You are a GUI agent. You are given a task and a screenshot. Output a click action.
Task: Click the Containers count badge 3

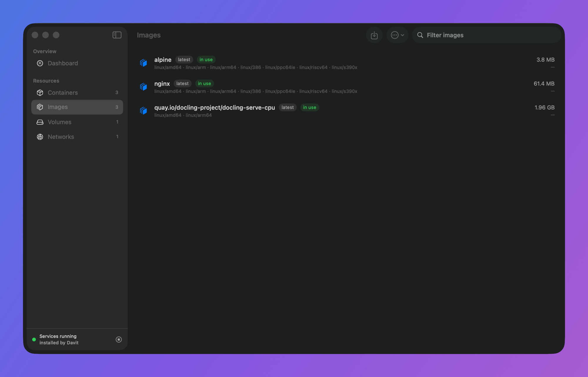pyautogui.click(x=117, y=92)
